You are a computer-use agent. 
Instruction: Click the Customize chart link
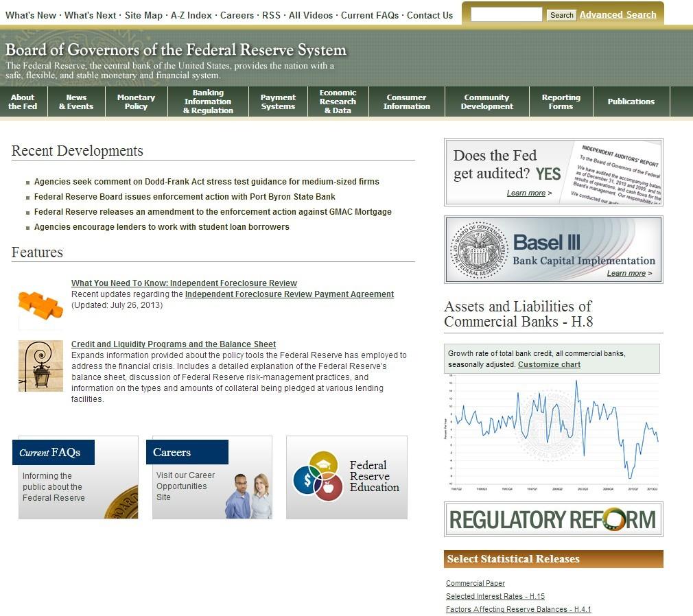point(548,364)
